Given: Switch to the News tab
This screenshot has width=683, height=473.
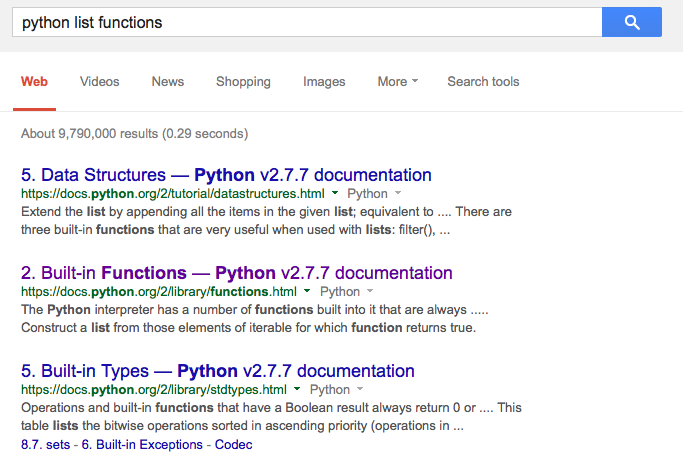Looking at the screenshot, I should pyautogui.click(x=168, y=81).
